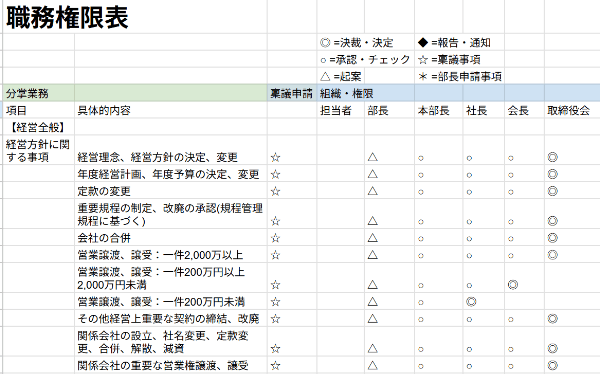Click the 会長 ◎ in the 200万円以上2,000万円未満 row
This screenshot has width=600, height=374.
coord(513,284)
